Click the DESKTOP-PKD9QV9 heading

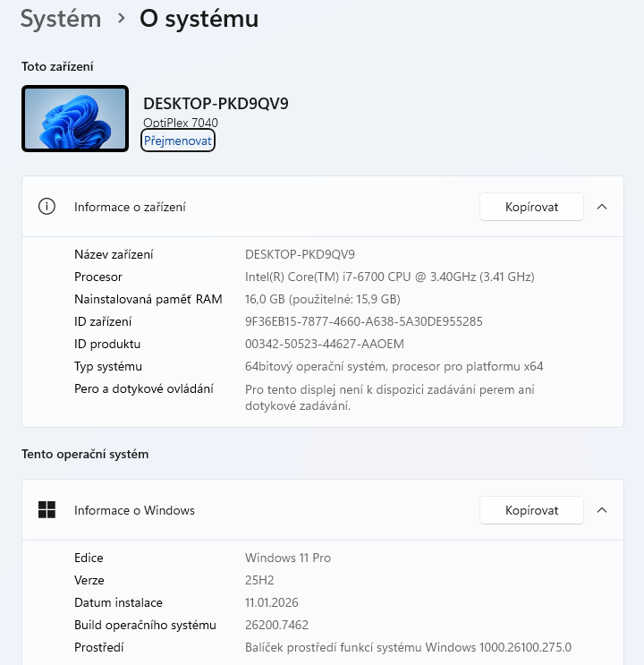tap(216, 104)
